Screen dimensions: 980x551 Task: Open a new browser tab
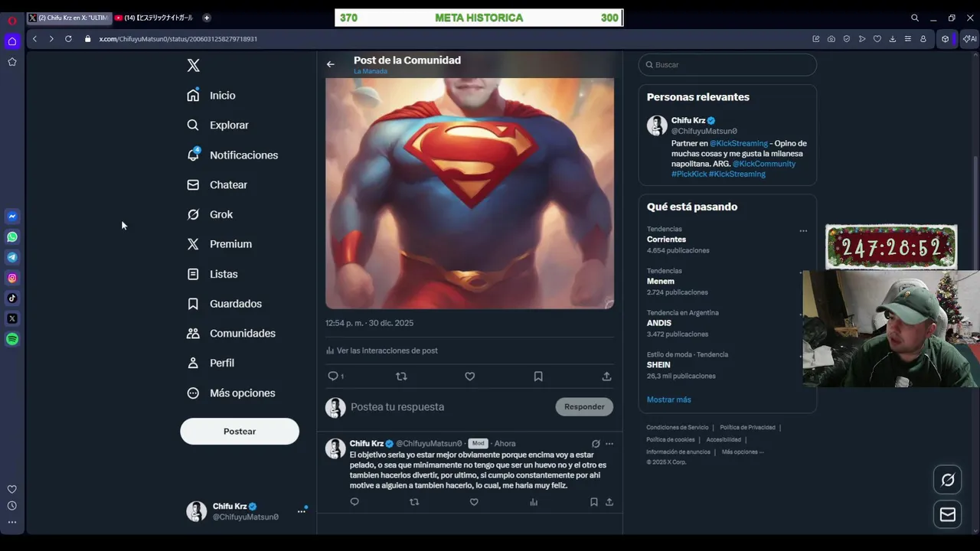(207, 18)
